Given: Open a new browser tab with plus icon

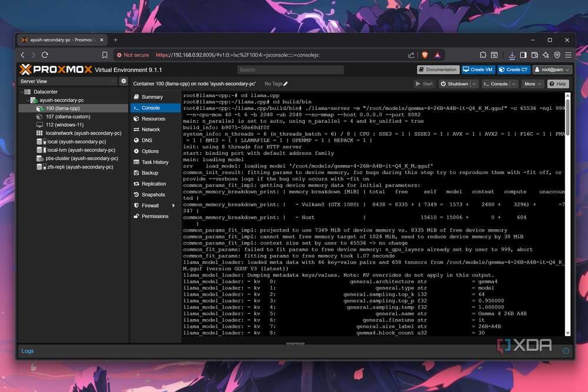Looking at the screenshot, I should coord(115,40).
